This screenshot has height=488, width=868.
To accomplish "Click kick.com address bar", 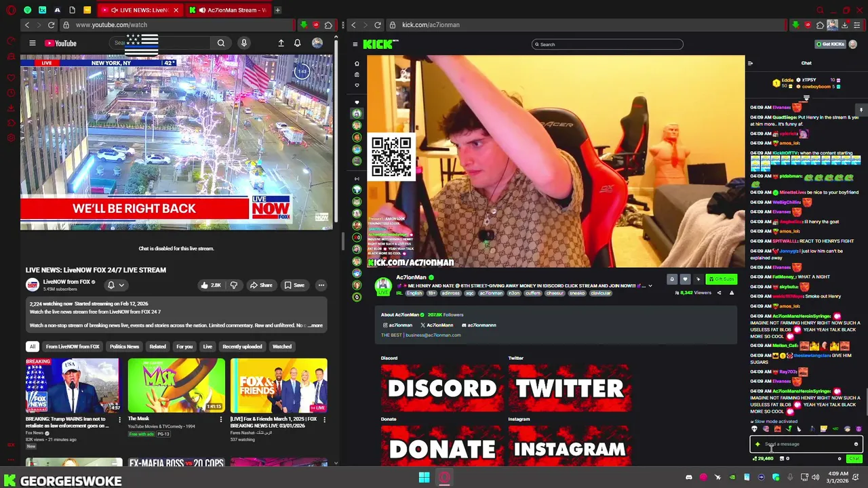I will 583,25.
